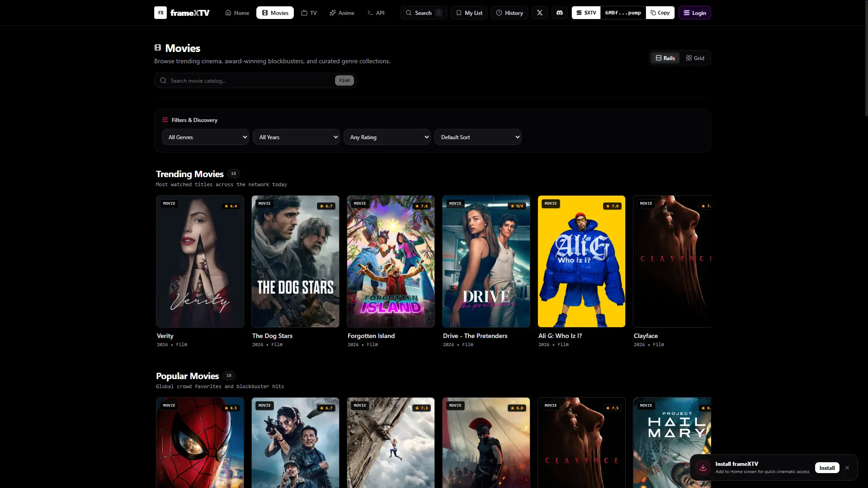Click the 6MBf...pump address text
The width and height of the screenshot is (868, 488).
click(x=623, y=13)
